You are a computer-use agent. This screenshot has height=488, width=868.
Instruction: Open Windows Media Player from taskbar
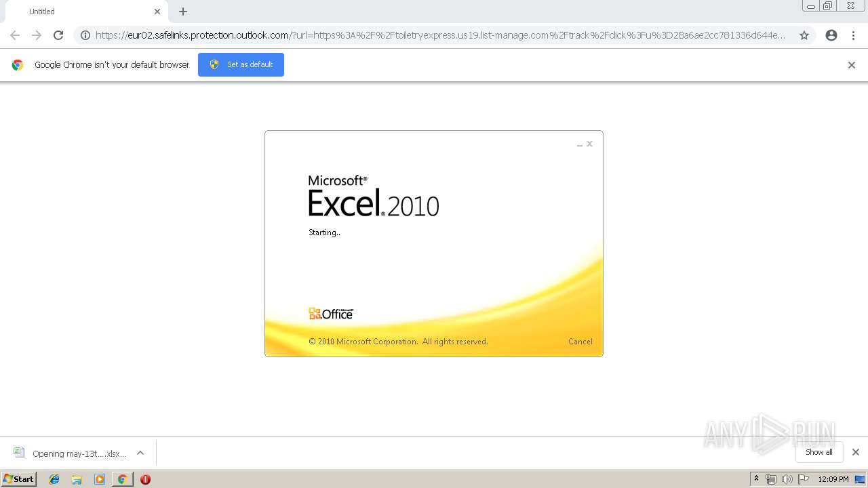click(100, 479)
